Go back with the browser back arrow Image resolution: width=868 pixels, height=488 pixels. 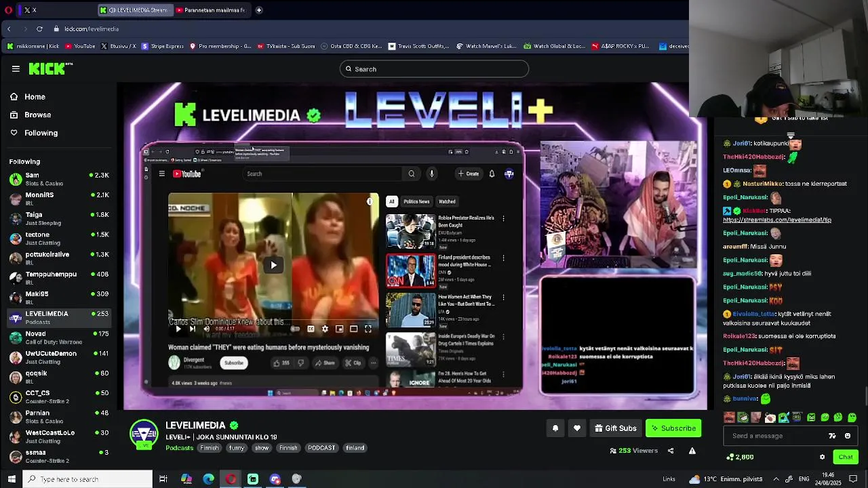click(x=9, y=28)
